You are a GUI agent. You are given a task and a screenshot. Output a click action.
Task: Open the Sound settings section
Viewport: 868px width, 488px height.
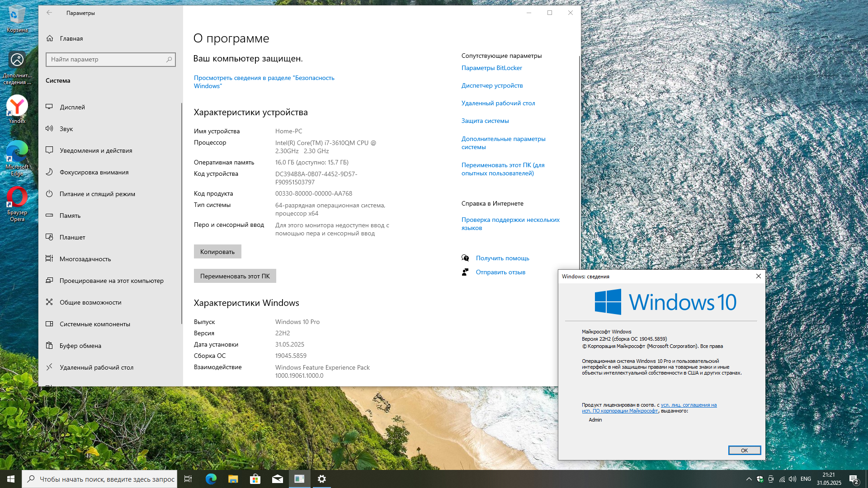pos(66,129)
